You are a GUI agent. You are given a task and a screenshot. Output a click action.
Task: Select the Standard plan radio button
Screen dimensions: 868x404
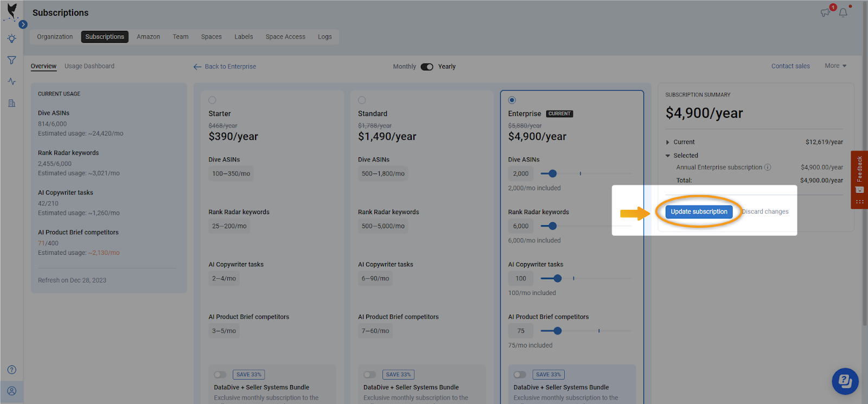click(362, 100)
